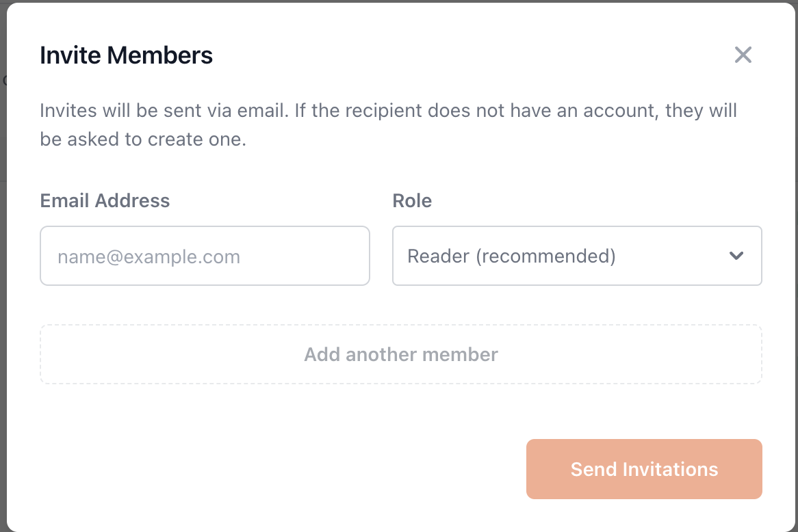This screenshot has width=798, height=532.
Task: Click the Email Address label
Action: tap(105, 200)
